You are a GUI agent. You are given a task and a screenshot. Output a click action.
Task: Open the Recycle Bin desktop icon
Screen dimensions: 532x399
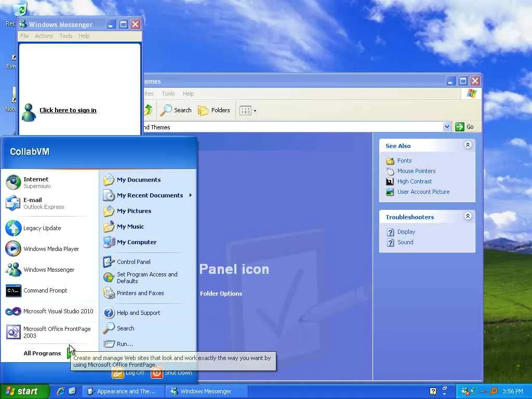[x=20, y=9]
